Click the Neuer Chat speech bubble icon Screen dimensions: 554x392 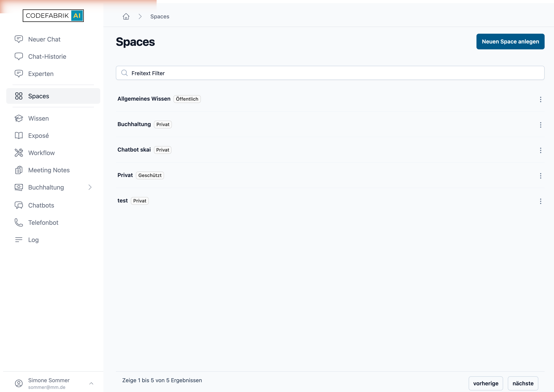coord(19,39)
